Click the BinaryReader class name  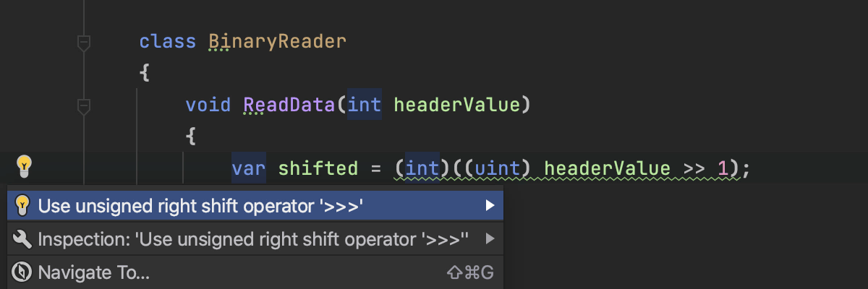pos(278,41)
